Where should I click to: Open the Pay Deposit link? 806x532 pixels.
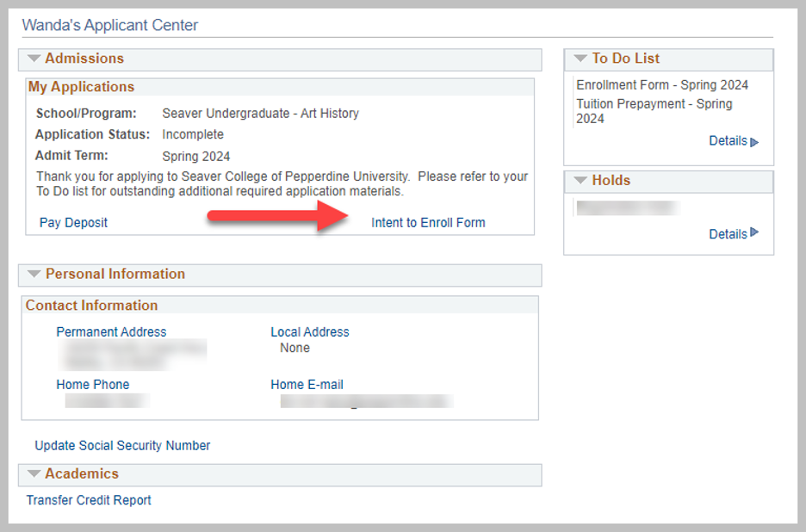click(73, 223)
